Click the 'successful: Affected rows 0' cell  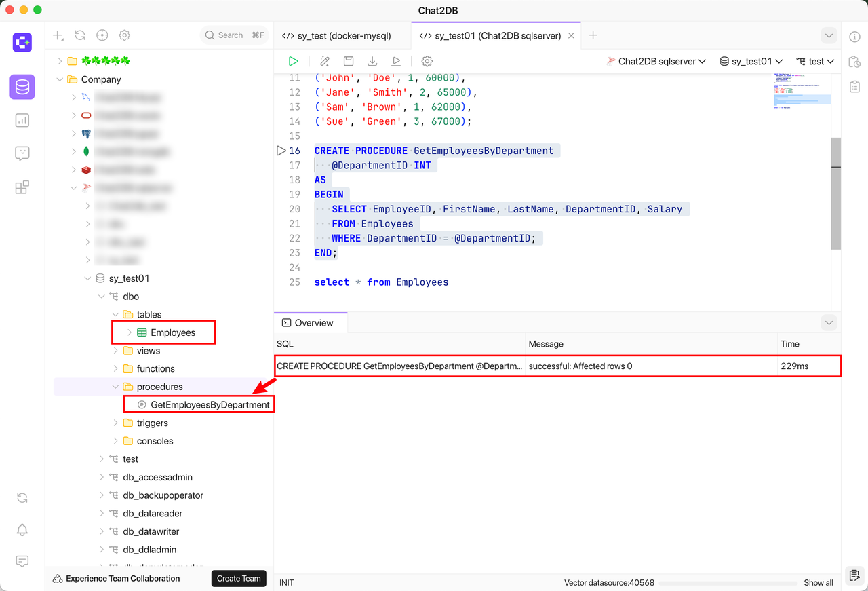click(x=652, y=366)
